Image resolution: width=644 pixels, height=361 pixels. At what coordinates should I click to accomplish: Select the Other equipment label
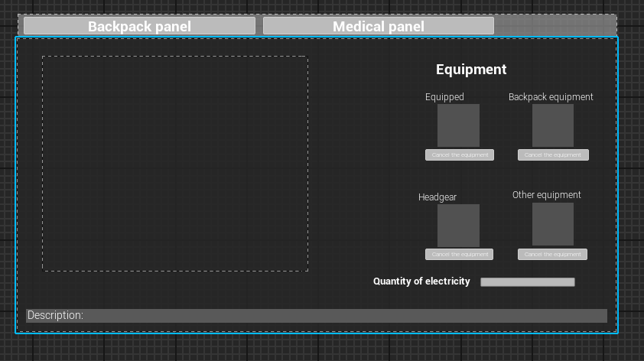coord(547,195)
